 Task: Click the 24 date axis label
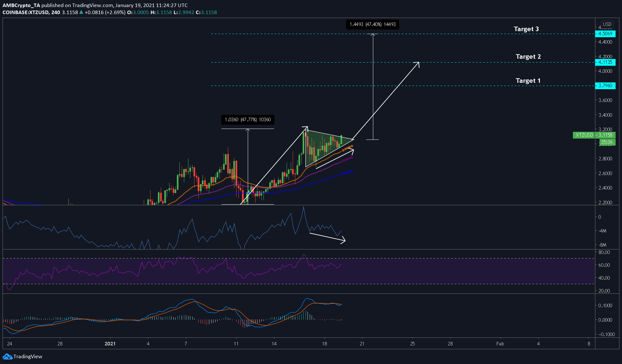[x=10, y=343]
